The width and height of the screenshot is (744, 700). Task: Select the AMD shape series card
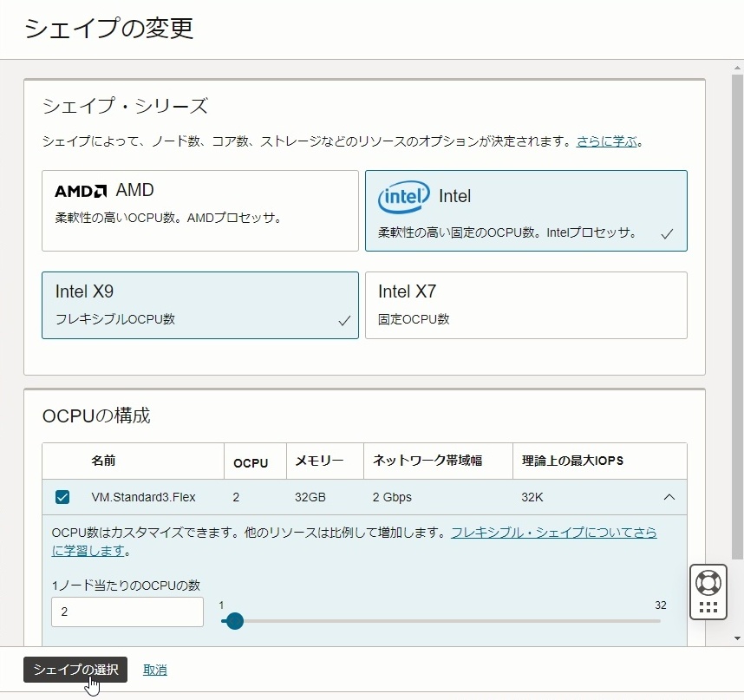coord(199,210)
